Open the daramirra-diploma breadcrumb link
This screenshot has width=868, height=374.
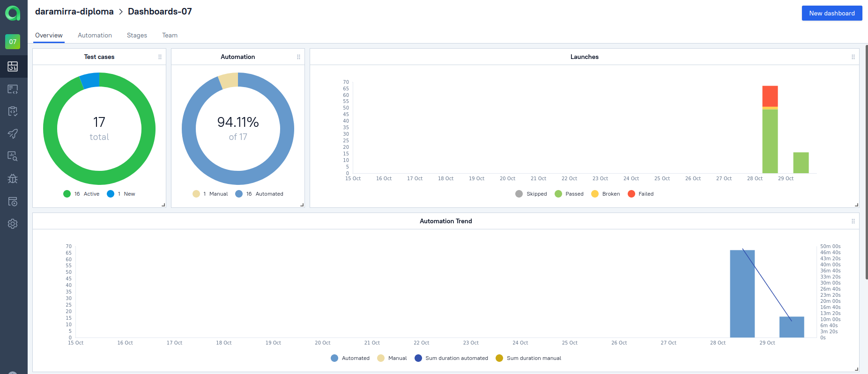coord(74,12)
